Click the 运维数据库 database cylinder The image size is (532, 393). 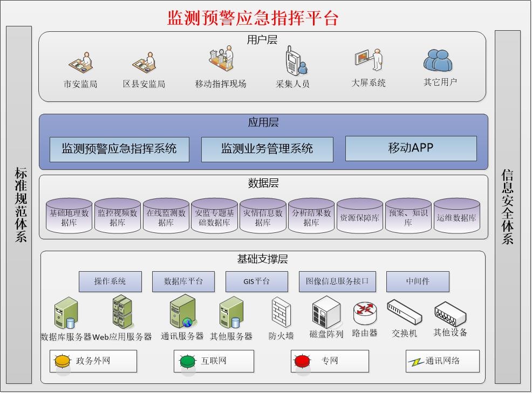click(456, 216)
